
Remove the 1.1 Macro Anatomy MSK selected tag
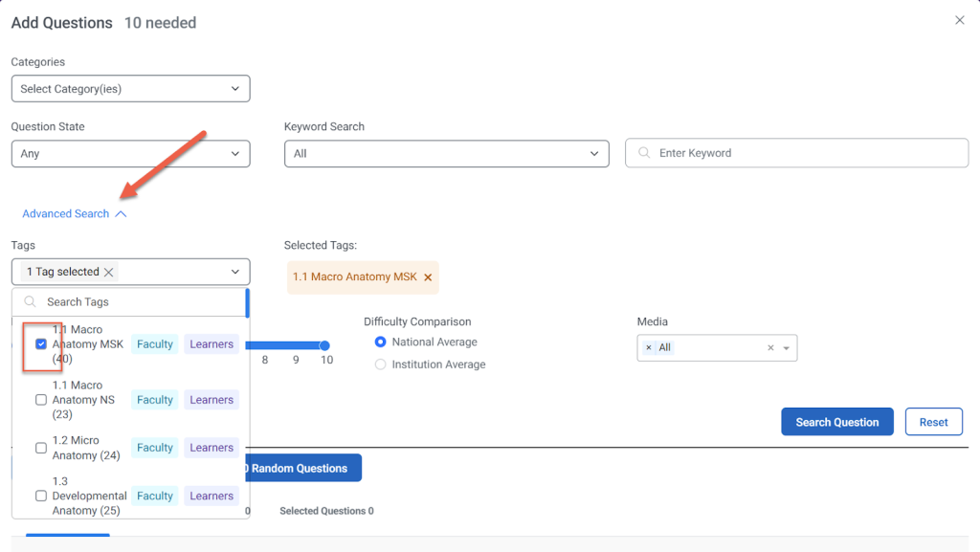[x=428, y=277]
